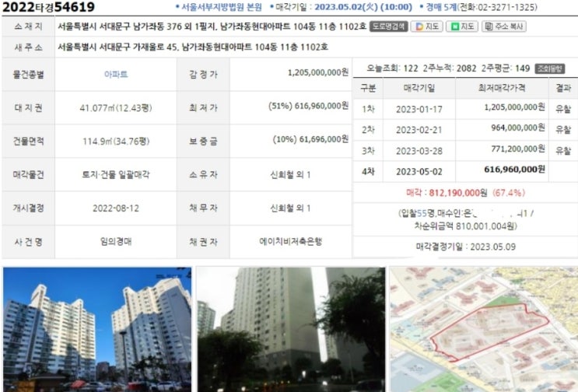Viewport: 578px width, 392px height.
Task: Select the land area 41.077㎡(12.43평)
Action: tap(116, 108)
